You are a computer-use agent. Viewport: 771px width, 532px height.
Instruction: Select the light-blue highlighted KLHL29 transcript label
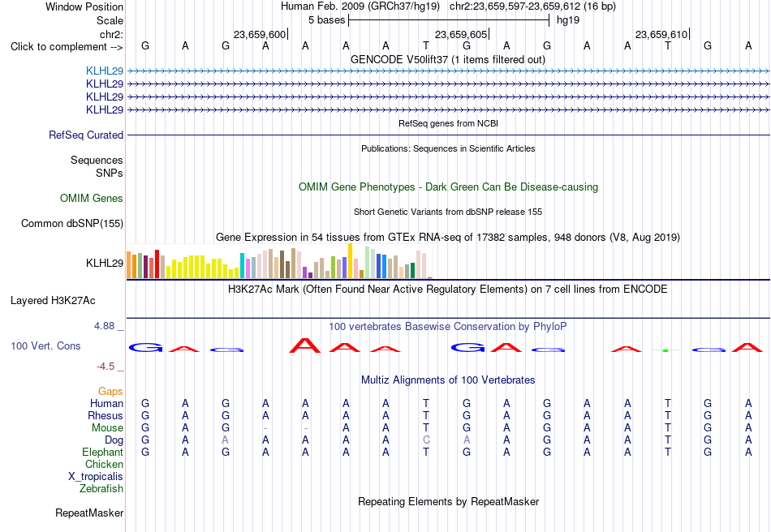[104, 71]
